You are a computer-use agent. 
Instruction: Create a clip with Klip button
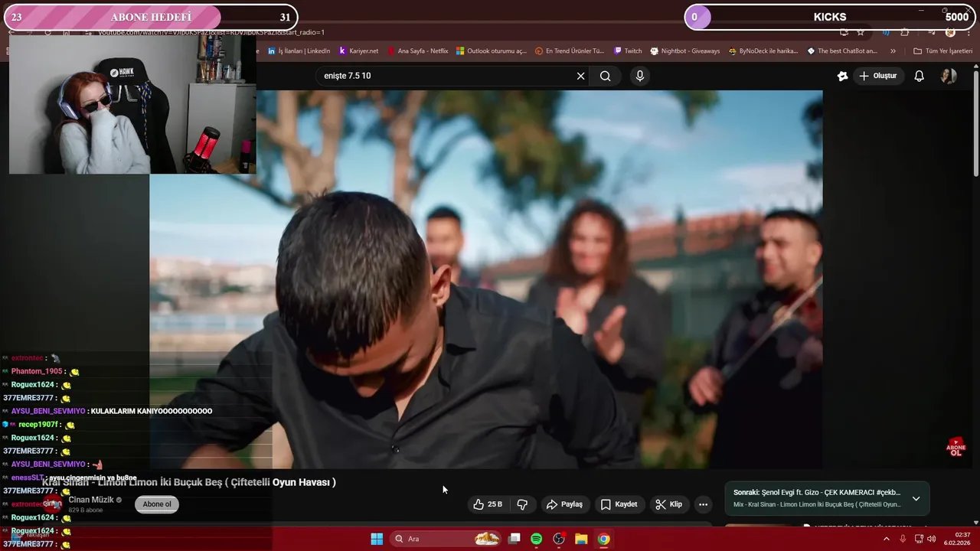[x=668, y=504]
